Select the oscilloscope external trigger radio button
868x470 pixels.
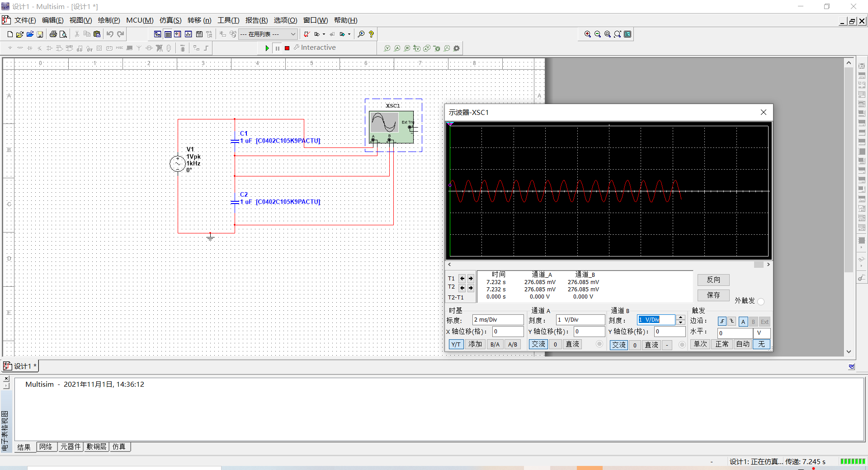[761, 301]
